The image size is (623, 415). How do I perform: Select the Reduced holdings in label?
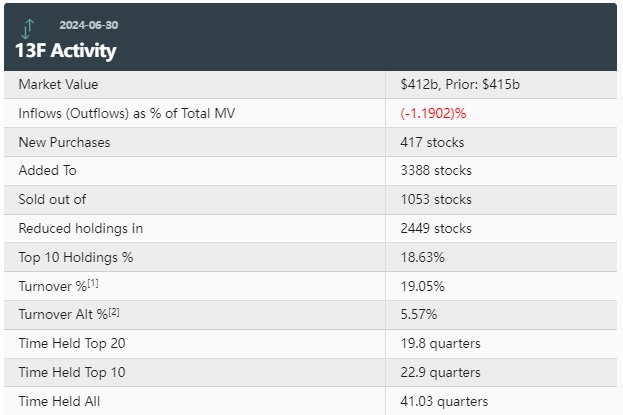pyautogui.click(x=80, y=229)
